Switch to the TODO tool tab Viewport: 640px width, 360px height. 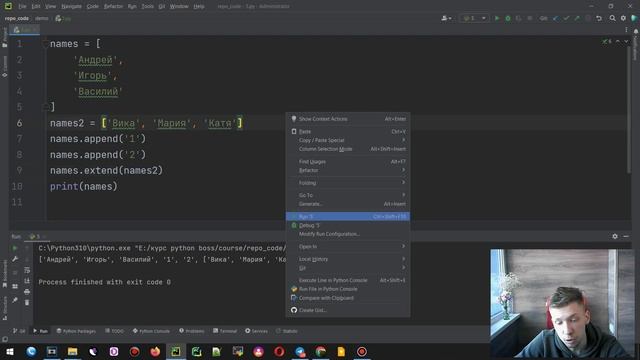114,331
